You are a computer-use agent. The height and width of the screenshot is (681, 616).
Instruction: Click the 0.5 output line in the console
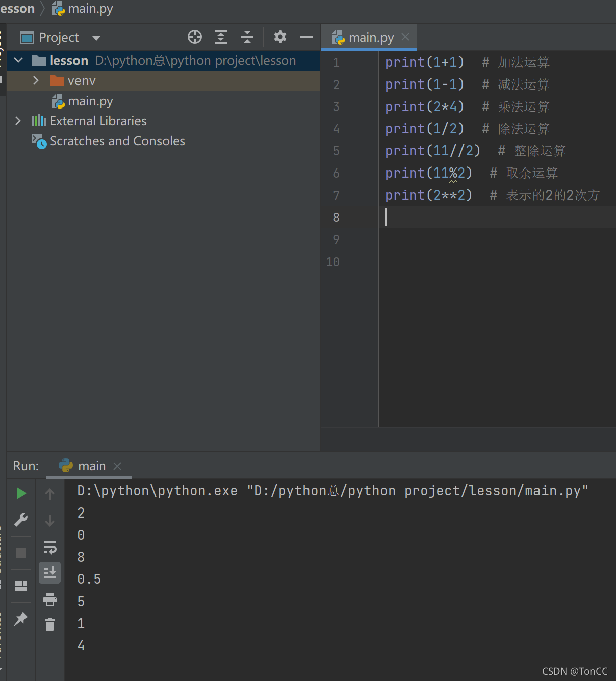pos(89,579)
